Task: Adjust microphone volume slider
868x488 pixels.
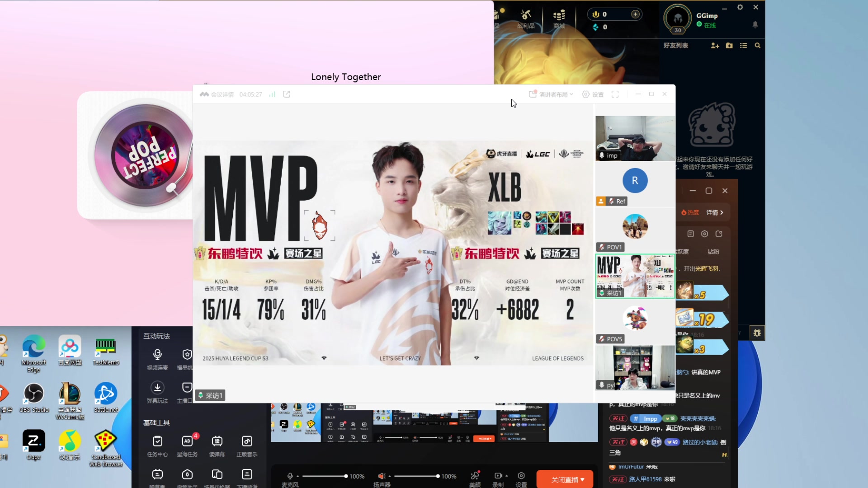Action: tap(325, 476)
